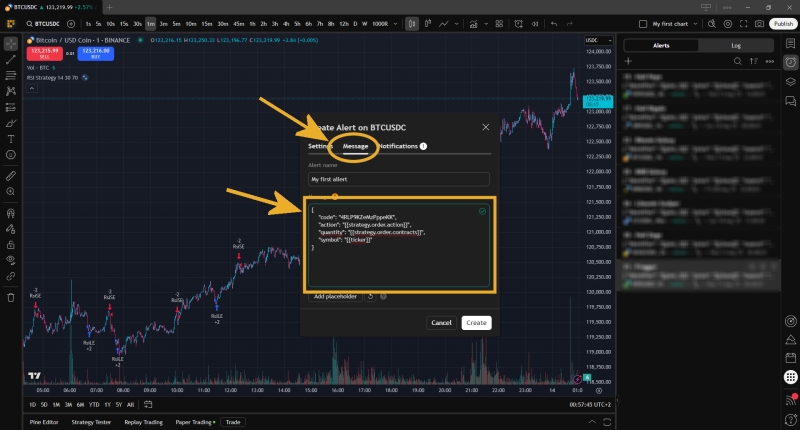
Task: Start bar replay mode
Action: [535, 24]
